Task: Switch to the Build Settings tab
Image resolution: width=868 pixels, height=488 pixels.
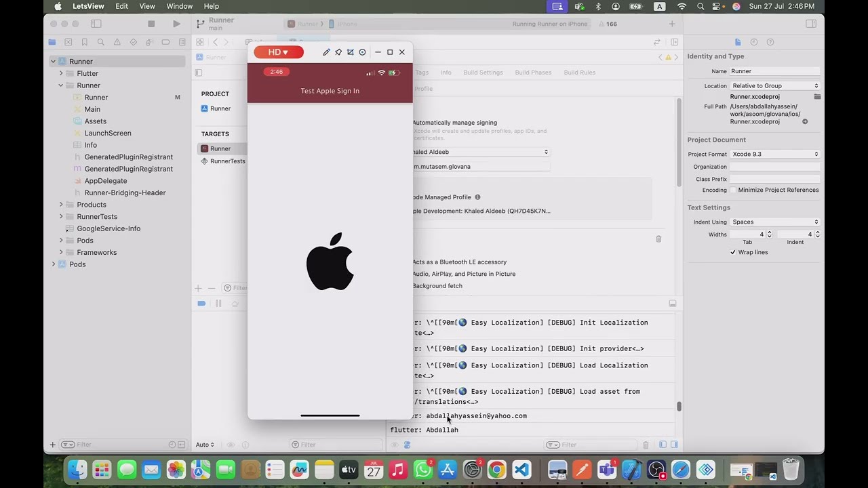Action: [483, 73]
